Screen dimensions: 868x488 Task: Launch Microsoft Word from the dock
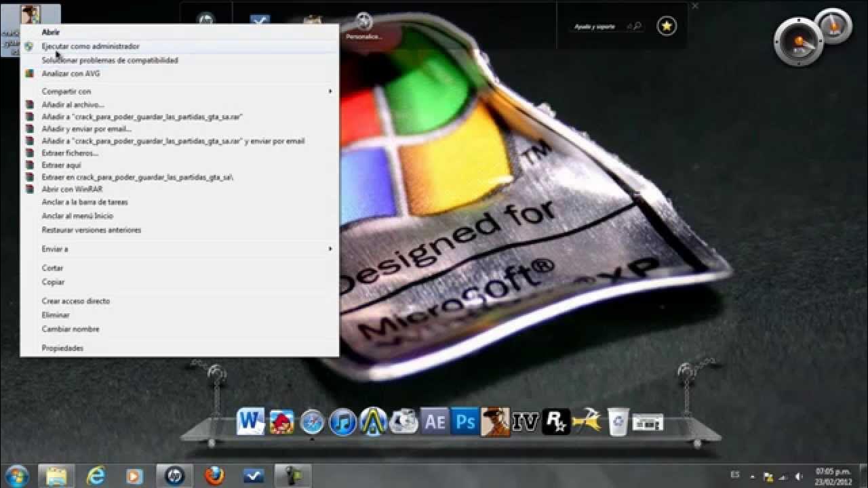[250, 422]
